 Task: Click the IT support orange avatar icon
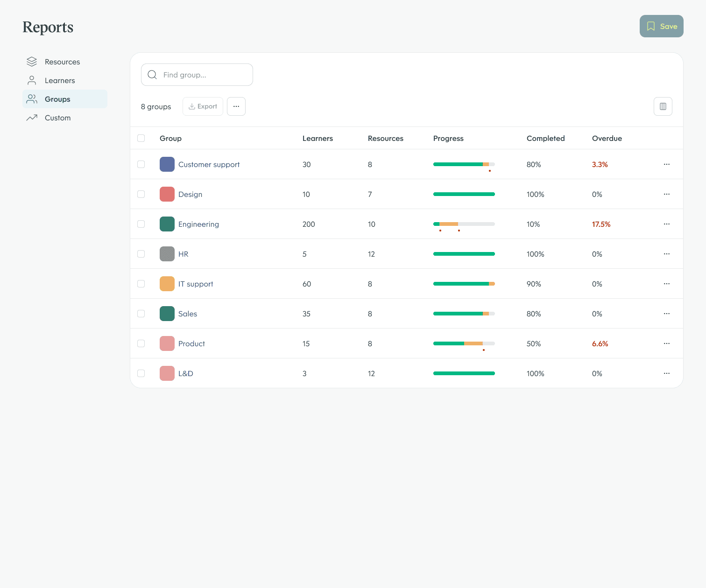(167, 284)
